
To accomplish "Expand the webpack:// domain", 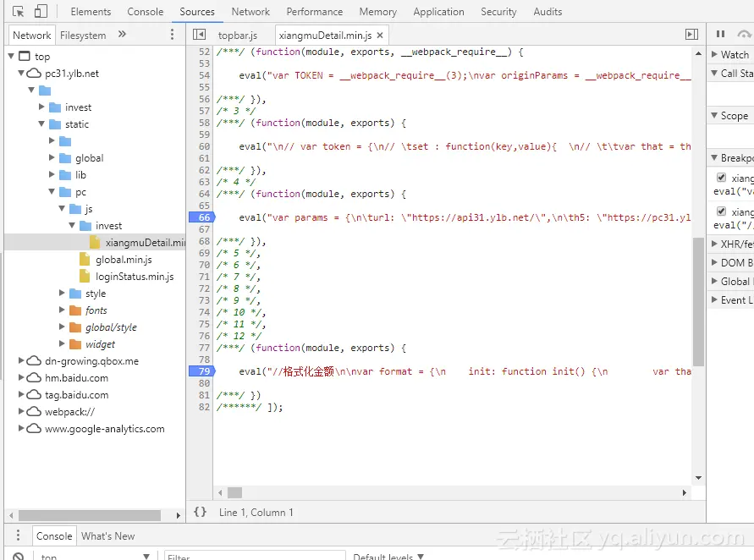I will pyautogui.click(x=20, y=411).
